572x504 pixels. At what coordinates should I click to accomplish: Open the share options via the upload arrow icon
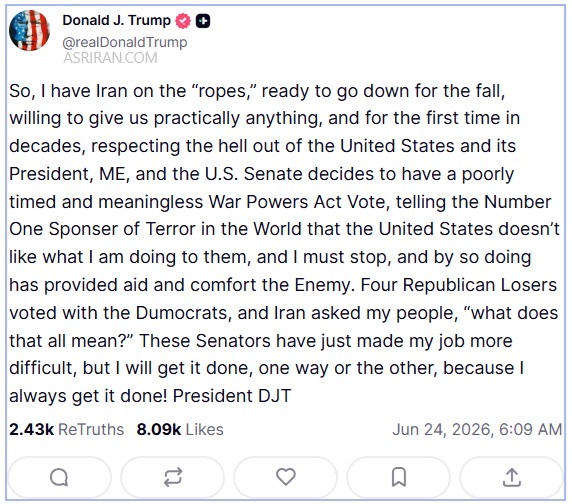pyautogui.click(x=511, y=477)
